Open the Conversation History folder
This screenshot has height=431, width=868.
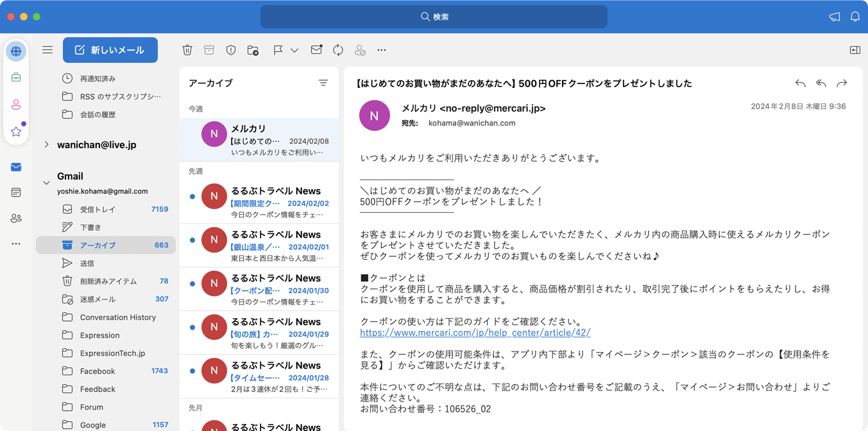[x=106, y=317]
